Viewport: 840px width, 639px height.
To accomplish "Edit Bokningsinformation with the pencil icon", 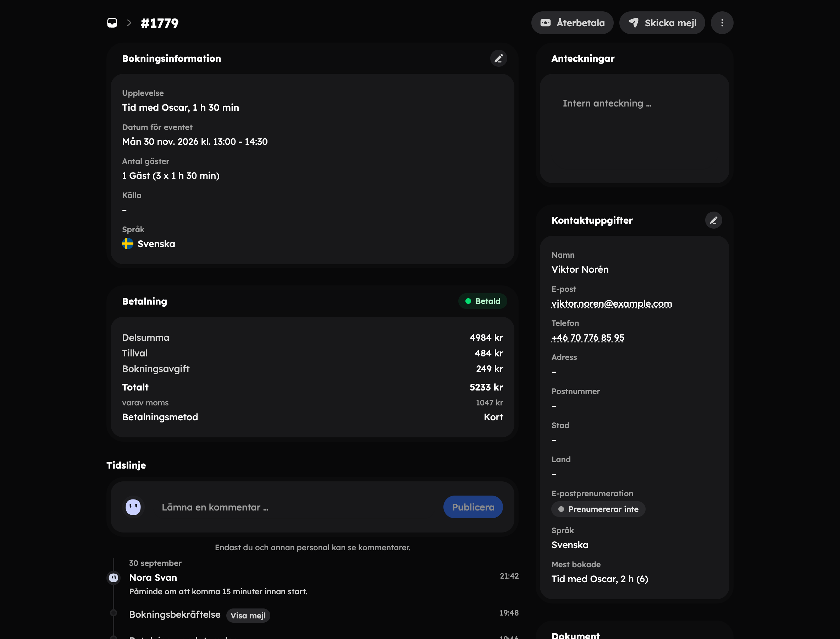I will (499, 59).
